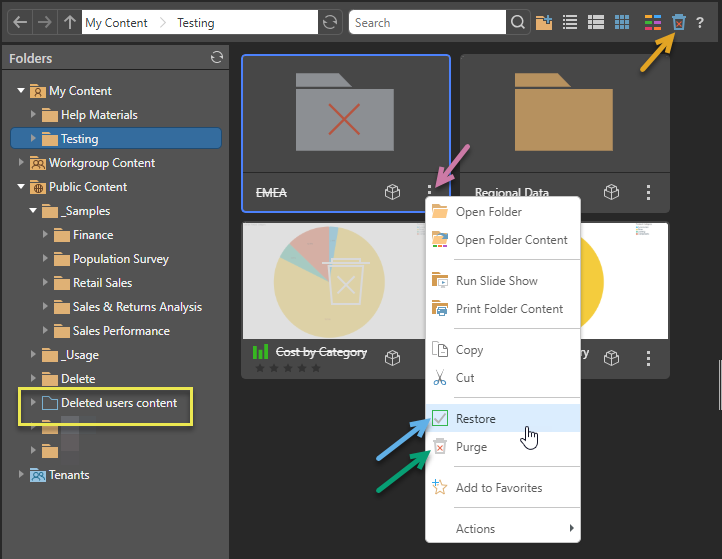Click the refresh icon beside the path bar
The image size is (722, 559).
point(330,22)
